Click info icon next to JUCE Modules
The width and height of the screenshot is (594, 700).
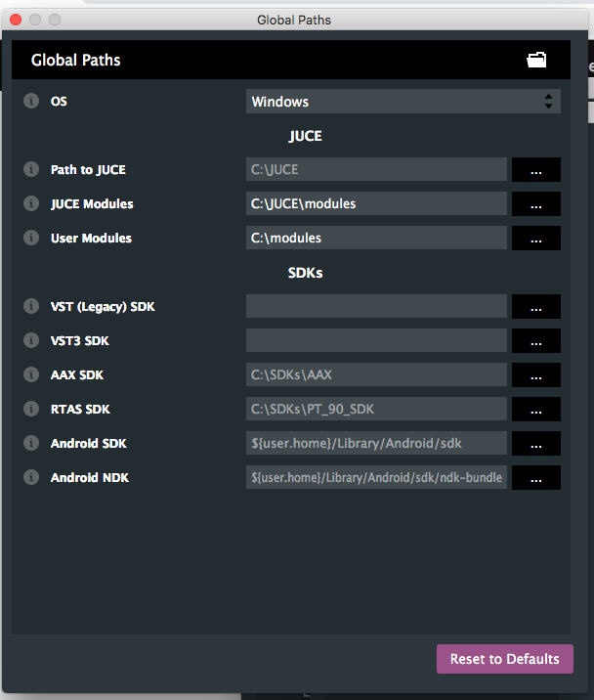point(31,203)
